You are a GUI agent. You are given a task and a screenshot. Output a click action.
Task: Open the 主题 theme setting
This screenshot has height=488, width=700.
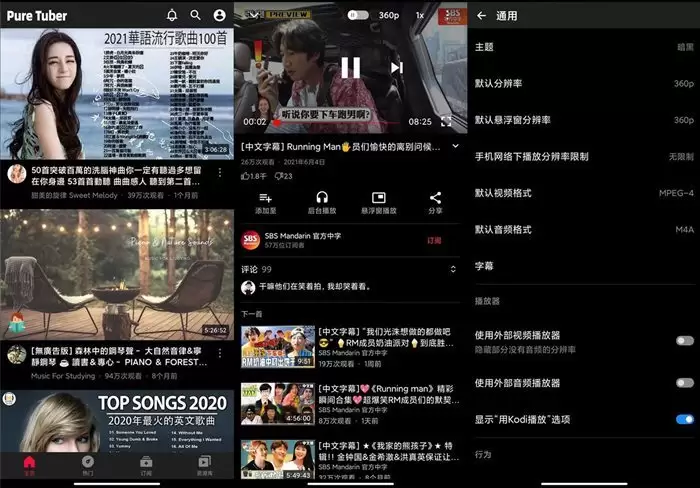tap(584, 47)
